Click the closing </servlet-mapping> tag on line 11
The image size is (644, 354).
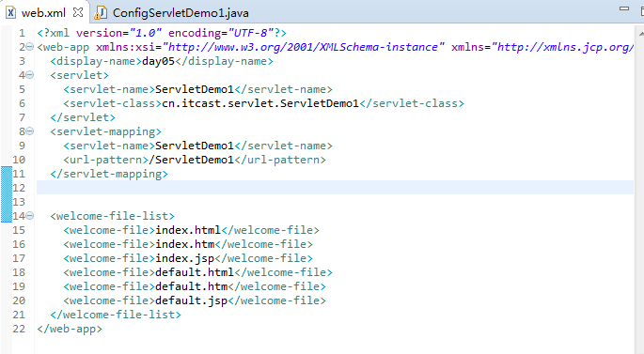point(109,174)
